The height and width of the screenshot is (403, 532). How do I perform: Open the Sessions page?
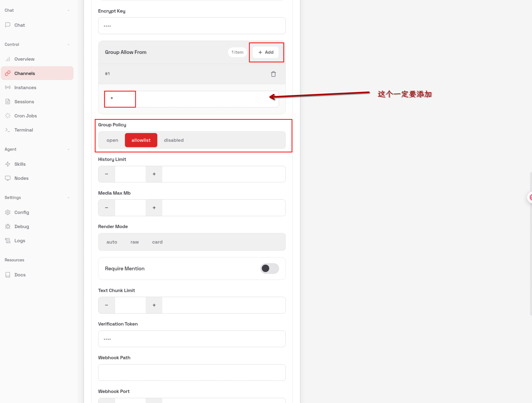pos(37,102)
